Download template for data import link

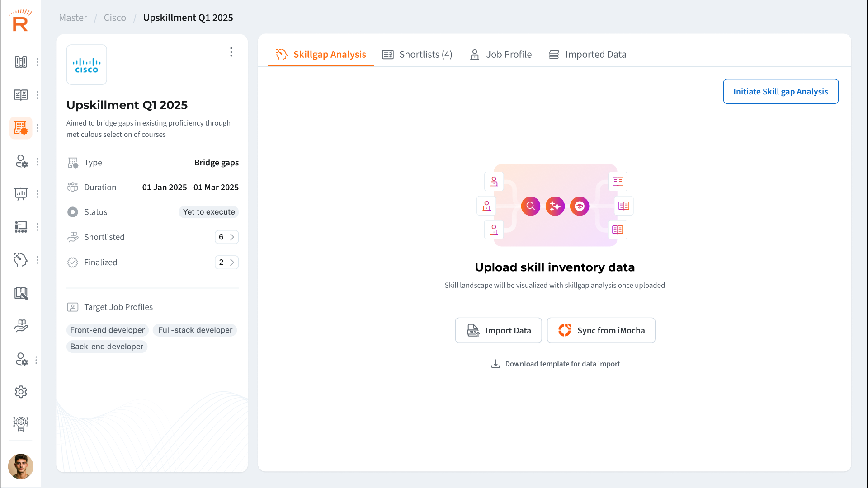click(562, 364)
